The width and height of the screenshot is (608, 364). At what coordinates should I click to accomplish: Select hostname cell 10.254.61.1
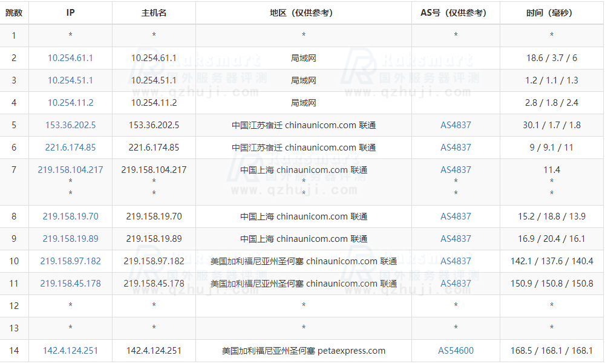154,58
